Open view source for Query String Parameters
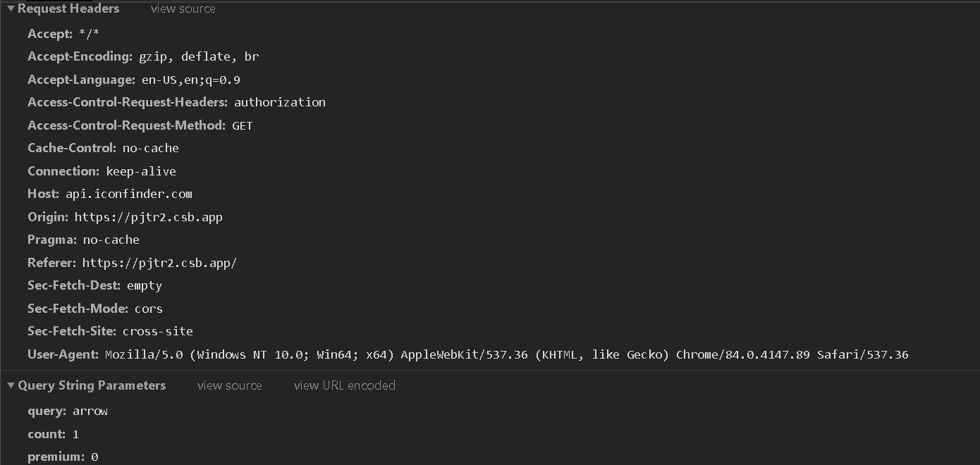The width and height of the screenshot is (980, 465). 230,385
